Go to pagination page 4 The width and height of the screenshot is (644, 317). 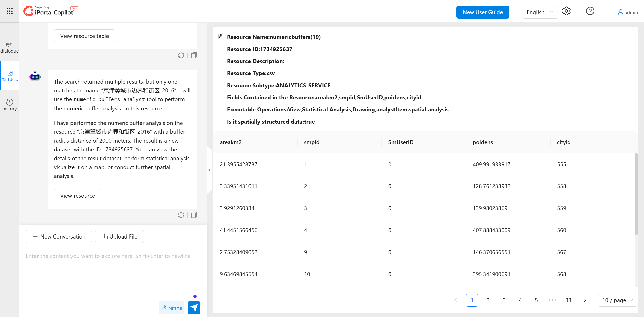520,300
